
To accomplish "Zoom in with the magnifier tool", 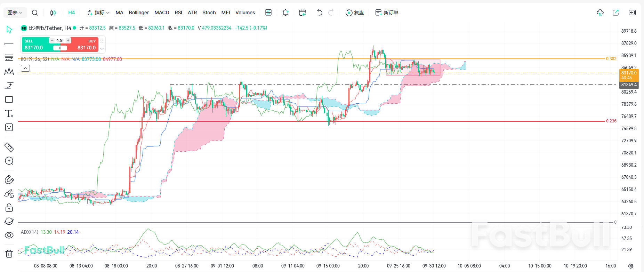I will tap(9, 161).
